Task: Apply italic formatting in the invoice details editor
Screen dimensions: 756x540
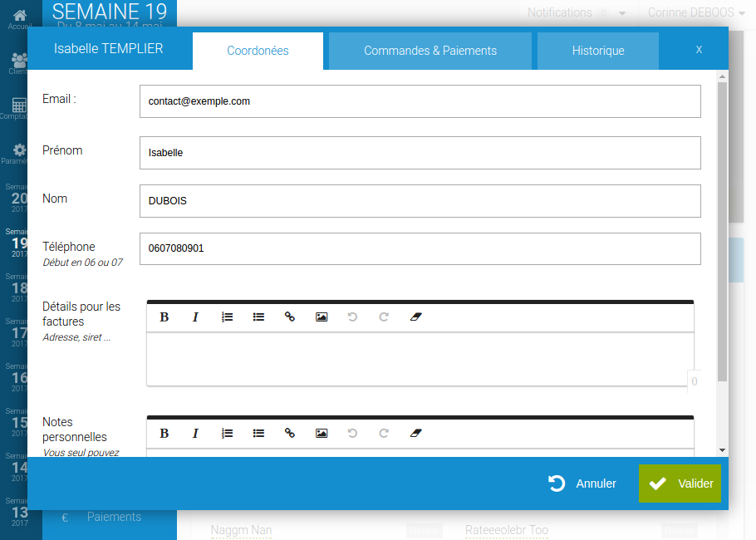Action: (x=195, y=317)
